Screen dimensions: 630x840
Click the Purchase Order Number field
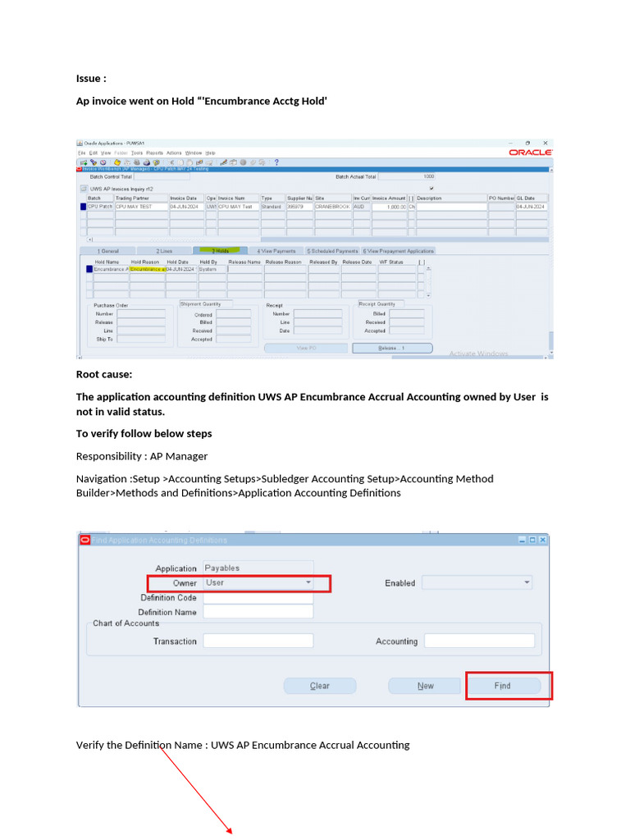click(x=141, y=314)
